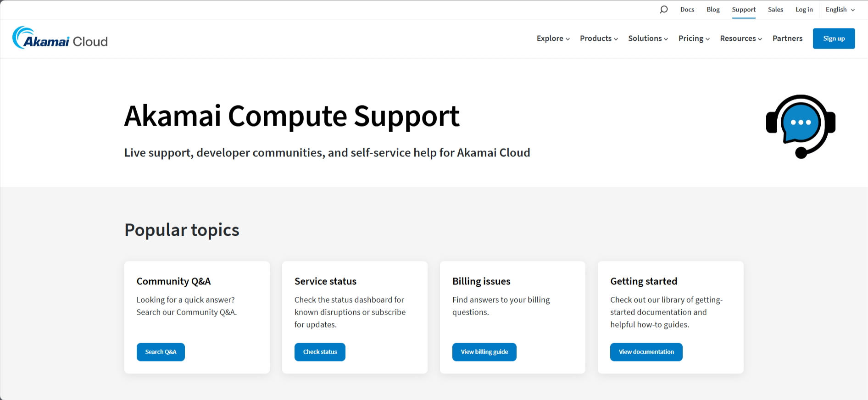868x400 pixels.
Task: Click the Community Q&A card heading
Action: (x=173, y=281)
